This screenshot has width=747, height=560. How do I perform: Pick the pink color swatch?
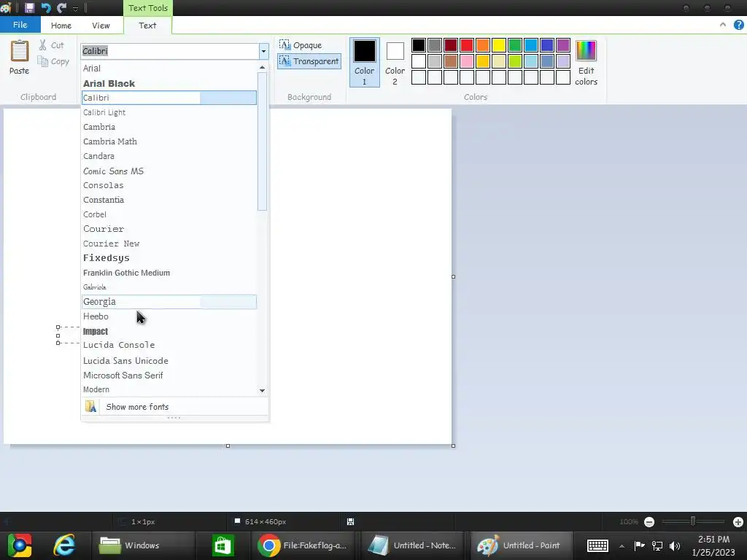[467, 61]
